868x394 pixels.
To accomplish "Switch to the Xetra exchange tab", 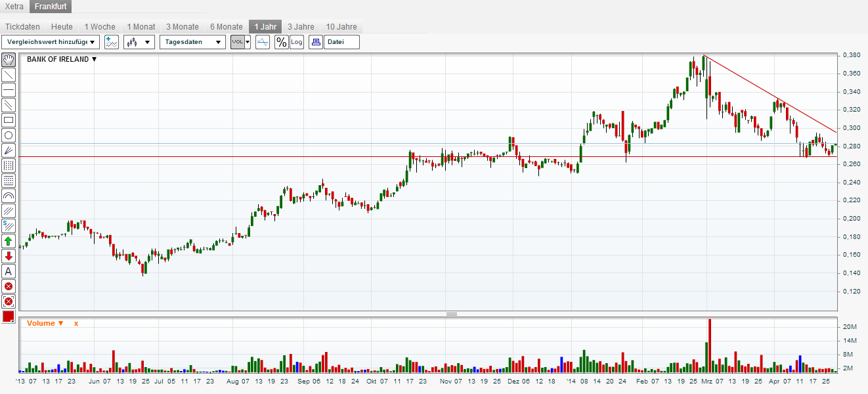I will (x=14, y=7).
